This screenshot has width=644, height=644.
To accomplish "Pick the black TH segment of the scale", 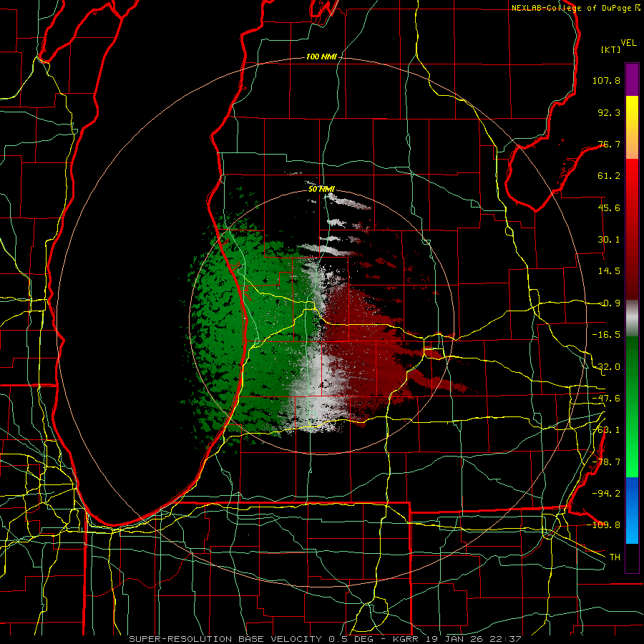I will tap(632, 557).
